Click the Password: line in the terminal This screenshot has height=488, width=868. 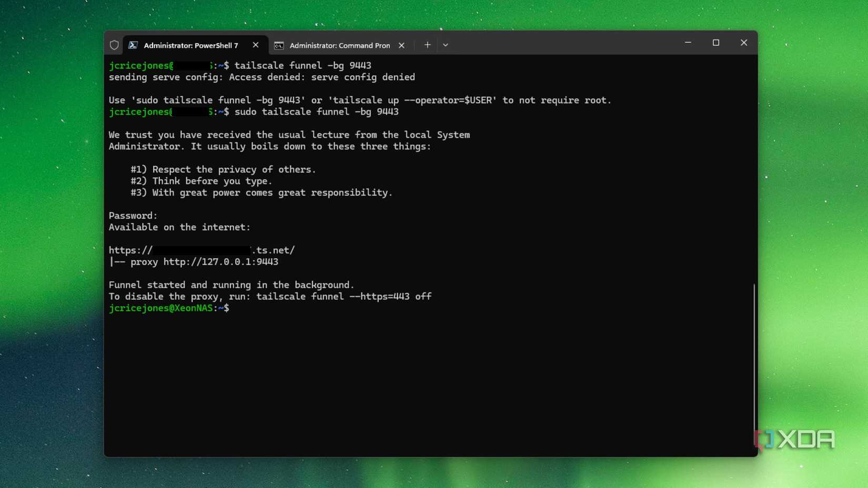click(133, 215)
